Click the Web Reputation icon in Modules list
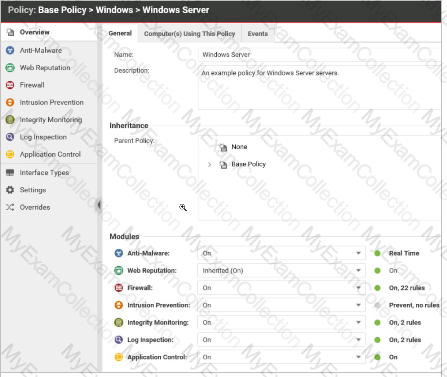Image resolution: width=447 pixels, height=377 pixels. 119,270
